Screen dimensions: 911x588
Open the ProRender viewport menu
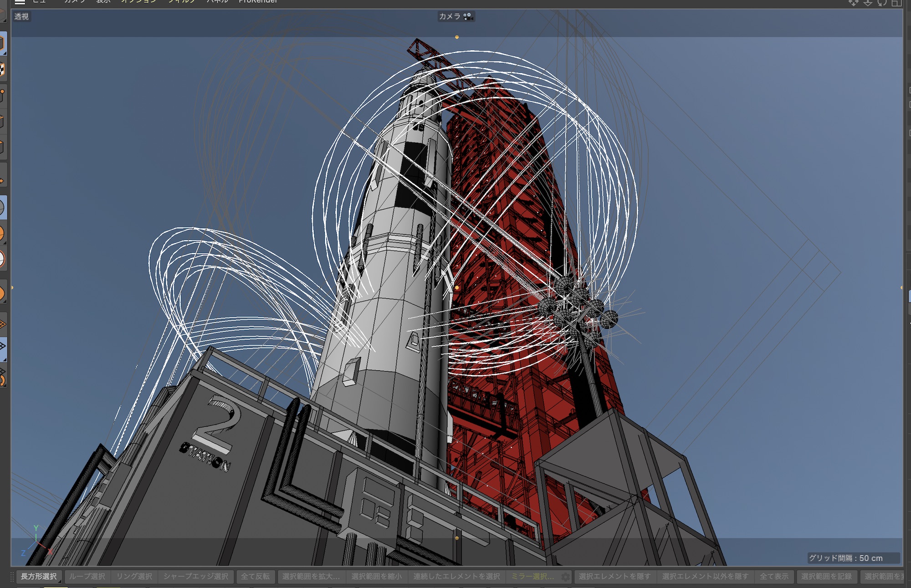258,2
